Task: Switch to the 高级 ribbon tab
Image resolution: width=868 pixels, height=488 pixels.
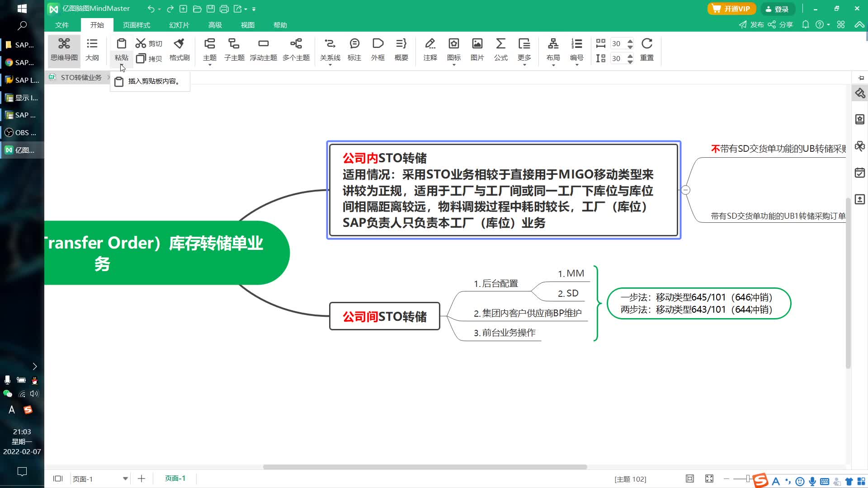Action: 215,25
